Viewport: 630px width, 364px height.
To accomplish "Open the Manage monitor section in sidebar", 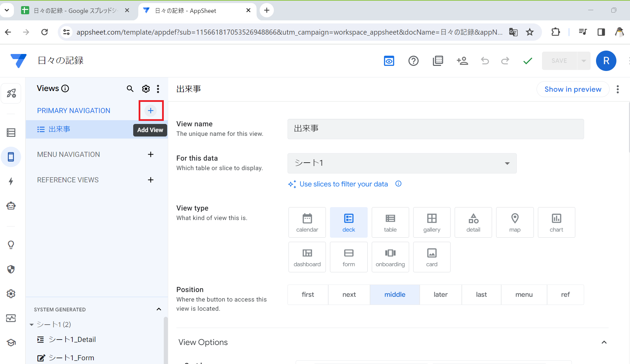I will (11, 318).
